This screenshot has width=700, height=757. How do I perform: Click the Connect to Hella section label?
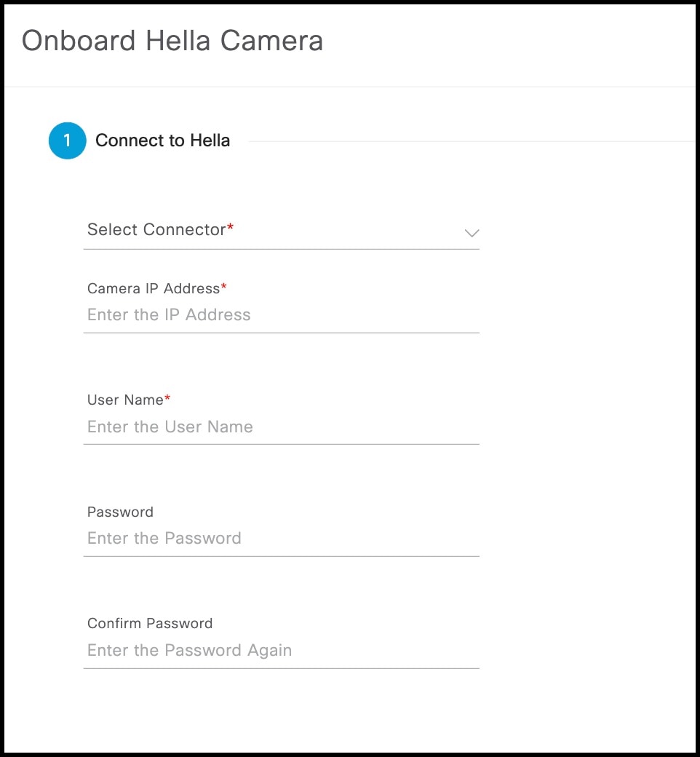point(163,140)
